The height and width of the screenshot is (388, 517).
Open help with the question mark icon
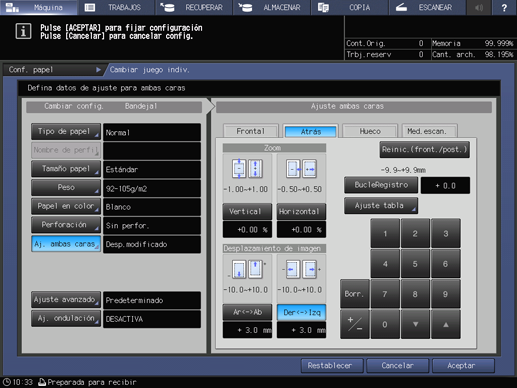[x=504, y=7]
